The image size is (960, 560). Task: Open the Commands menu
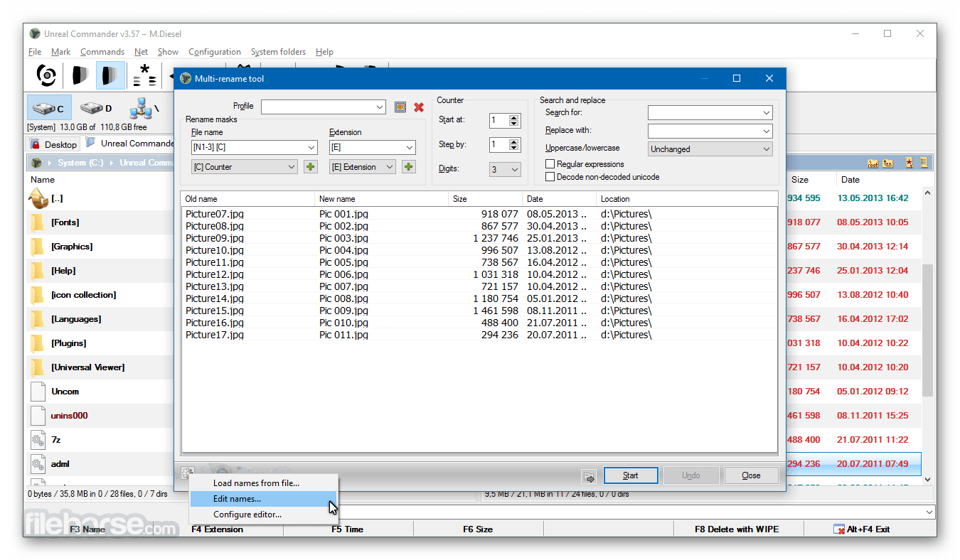coord(102,52)
